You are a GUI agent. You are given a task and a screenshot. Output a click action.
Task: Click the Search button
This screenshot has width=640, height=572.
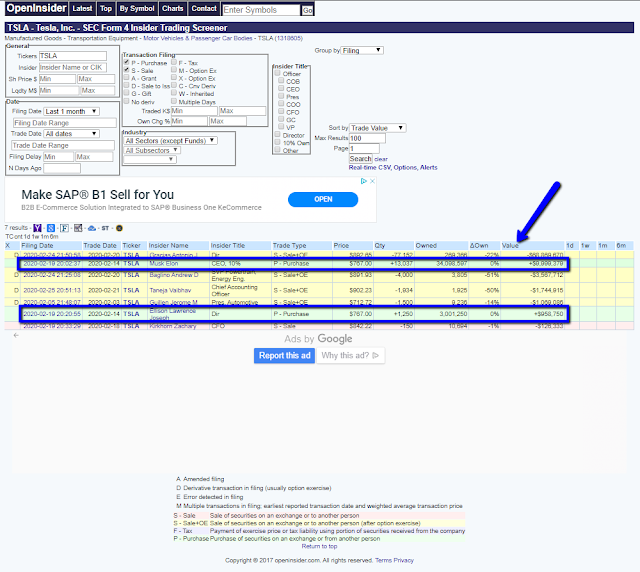360,159
